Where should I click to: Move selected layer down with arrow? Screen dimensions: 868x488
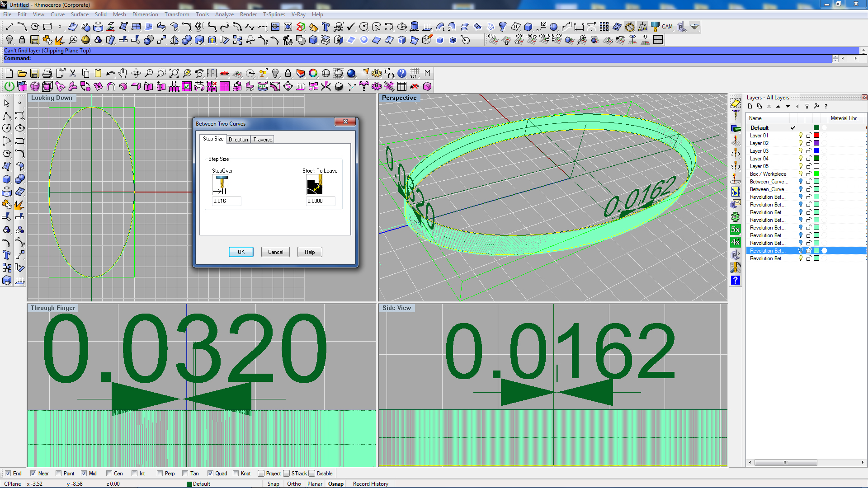tap(788, 106)
